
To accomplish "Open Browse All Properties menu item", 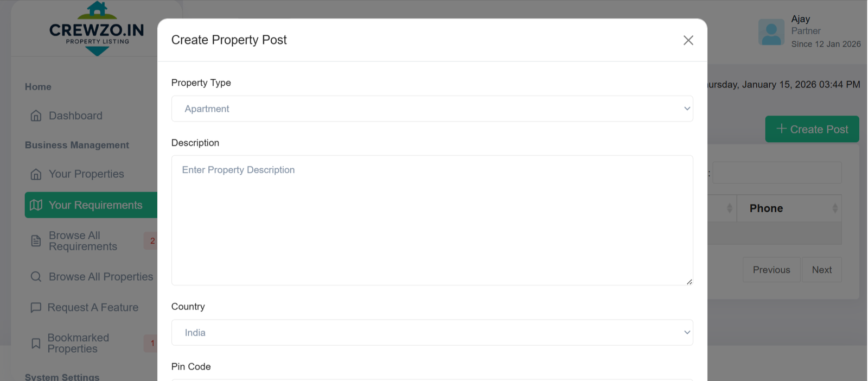I will 100,277.
